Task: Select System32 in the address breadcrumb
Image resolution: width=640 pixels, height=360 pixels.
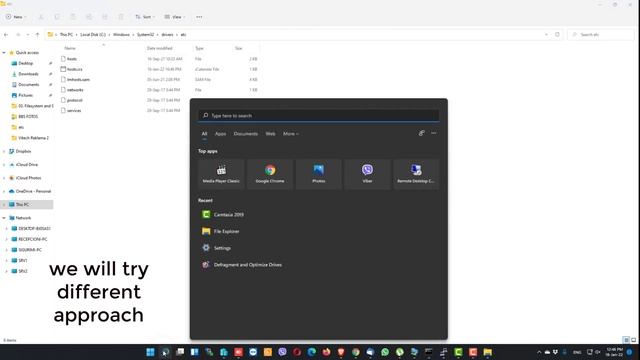Action: click(x=145, y=35)
